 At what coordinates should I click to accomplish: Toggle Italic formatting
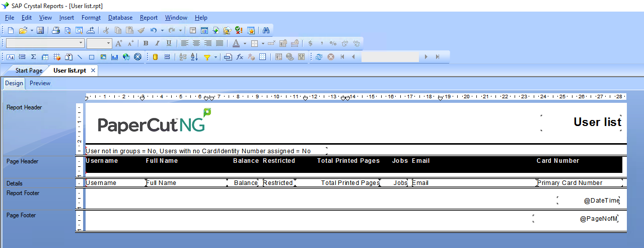click(157, 43)
